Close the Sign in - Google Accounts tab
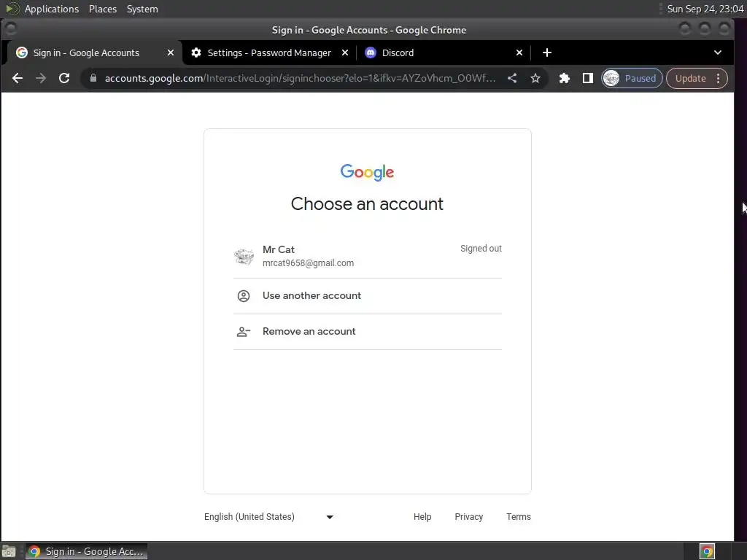 (x=171, y=52)
